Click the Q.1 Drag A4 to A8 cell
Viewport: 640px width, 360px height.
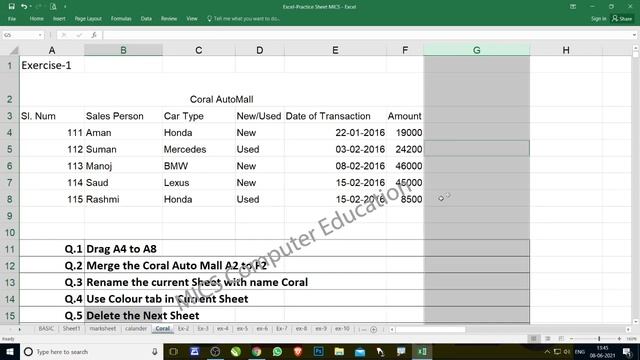point(123,249)
